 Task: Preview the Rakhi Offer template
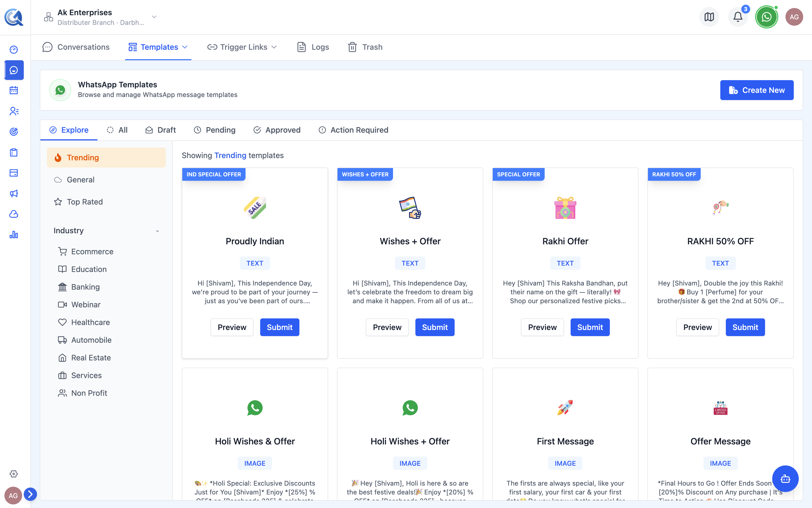pyautogui.click(x=542, y=327)
